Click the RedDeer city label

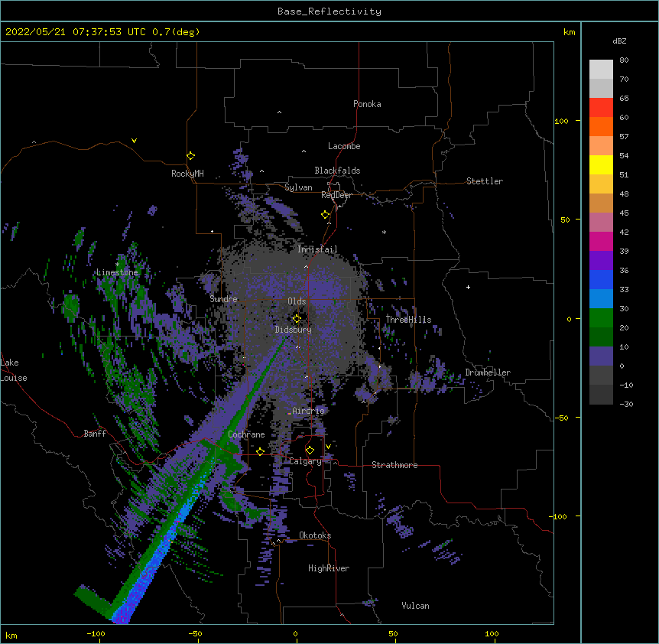click(337, 195)
